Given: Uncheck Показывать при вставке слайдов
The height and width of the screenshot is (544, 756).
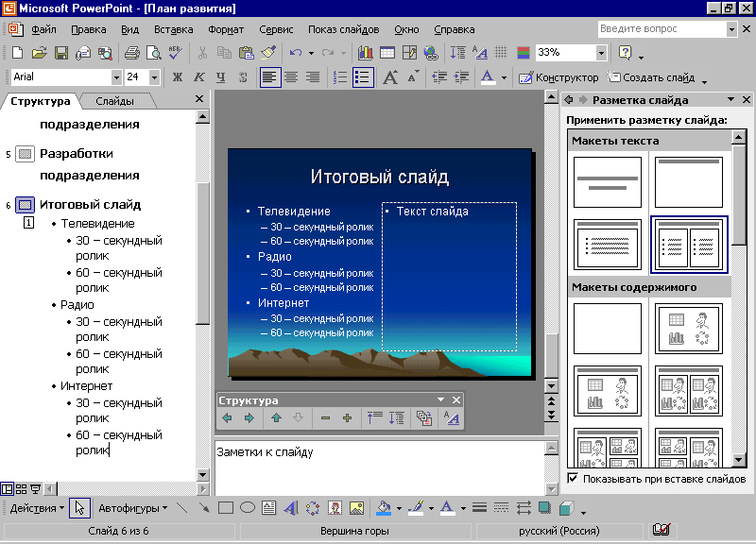Looking at the screenshot, I should 573,479.
